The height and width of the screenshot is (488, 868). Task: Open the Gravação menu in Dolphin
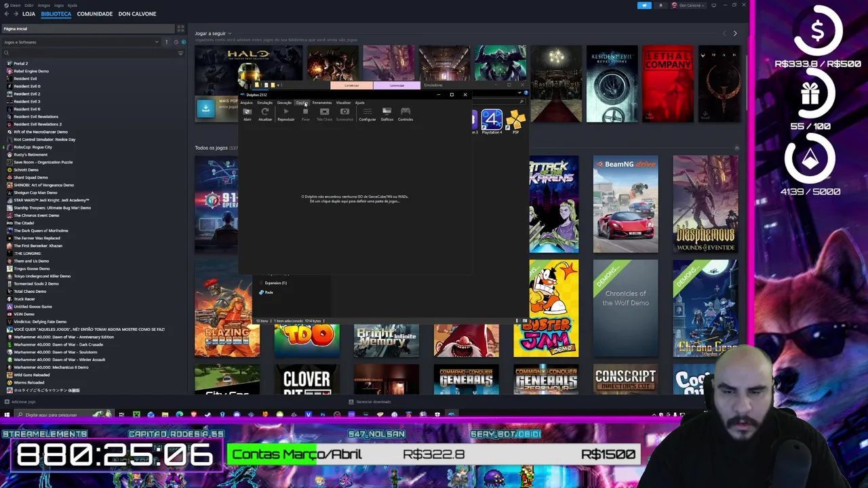click(x=284, y=102)
